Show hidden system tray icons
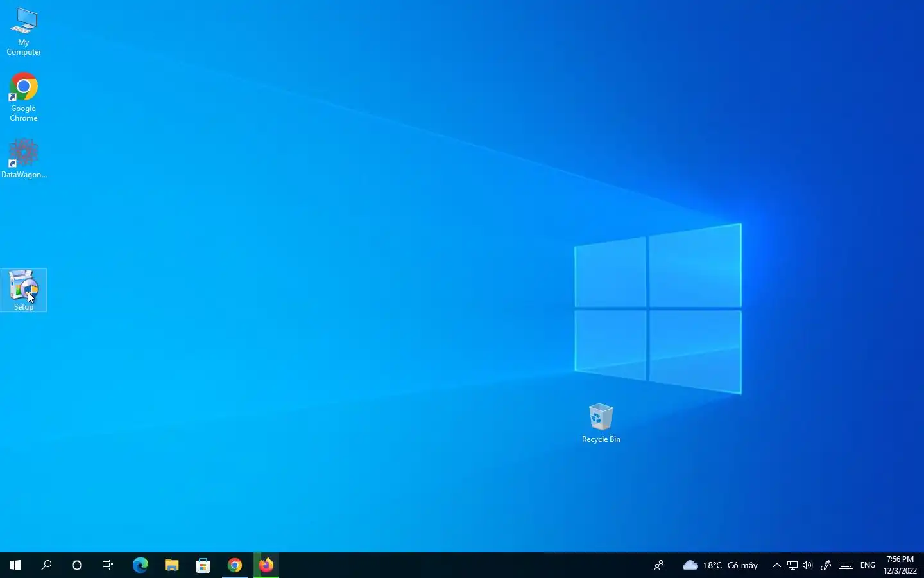The width and height of the screenshot is (924, 578). pyautogui.click(x=777, y=565)
